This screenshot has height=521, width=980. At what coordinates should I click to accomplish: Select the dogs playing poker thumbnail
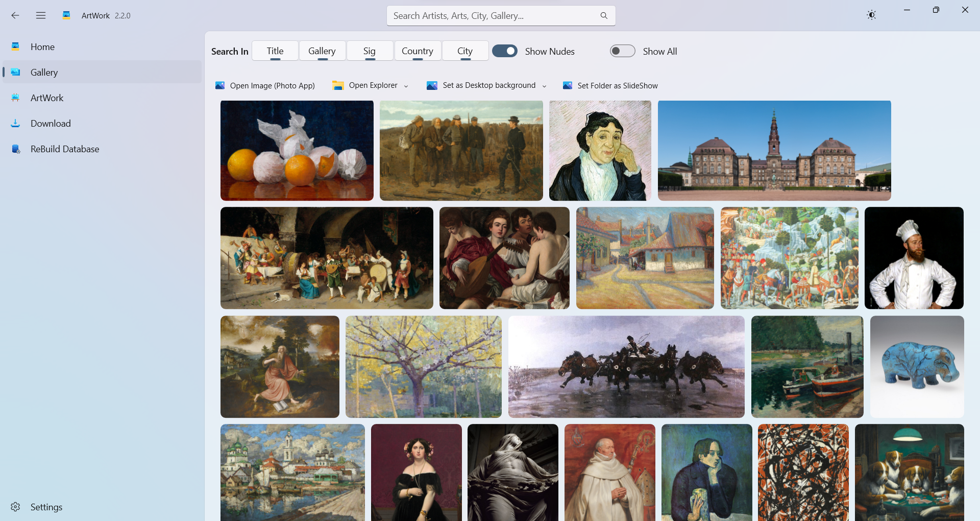(x=910, y=472)
